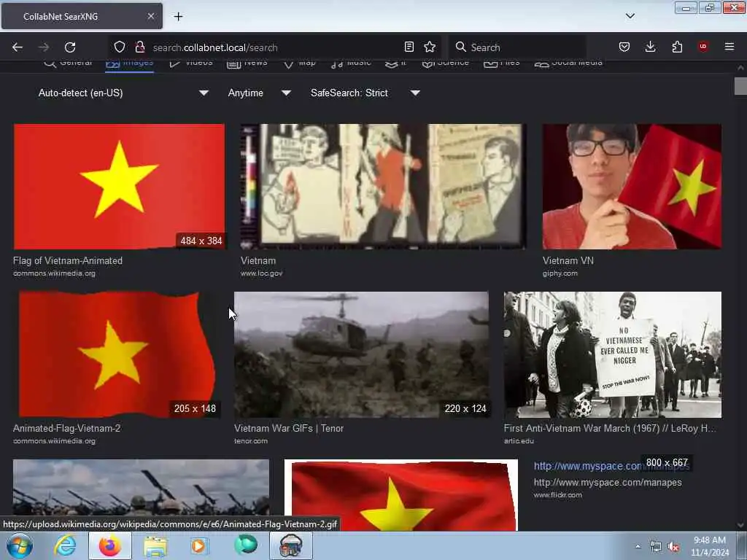Screen dimensions: 747x560
Task: Click the search.collabnet.local address bar
Action: coord(276,47)
